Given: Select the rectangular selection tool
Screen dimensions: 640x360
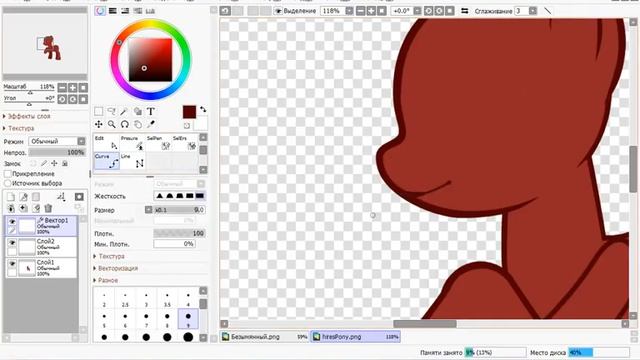Looking at the screenshot, I should point(99,111).
